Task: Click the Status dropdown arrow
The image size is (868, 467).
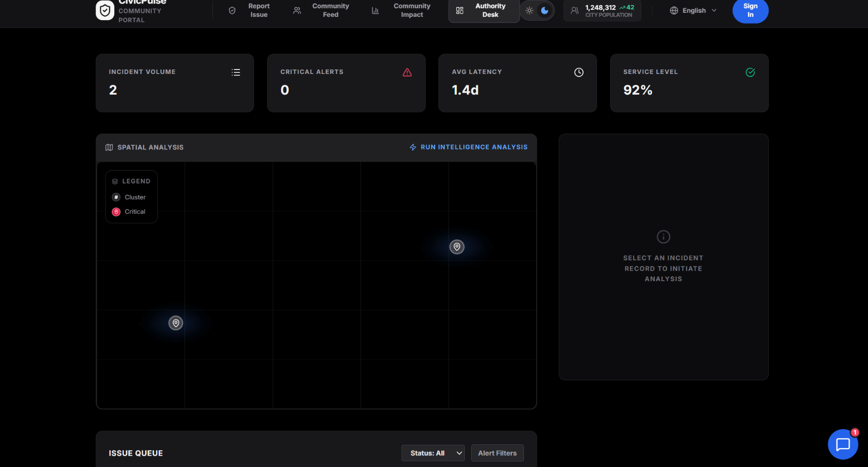Action: (459, 453)
